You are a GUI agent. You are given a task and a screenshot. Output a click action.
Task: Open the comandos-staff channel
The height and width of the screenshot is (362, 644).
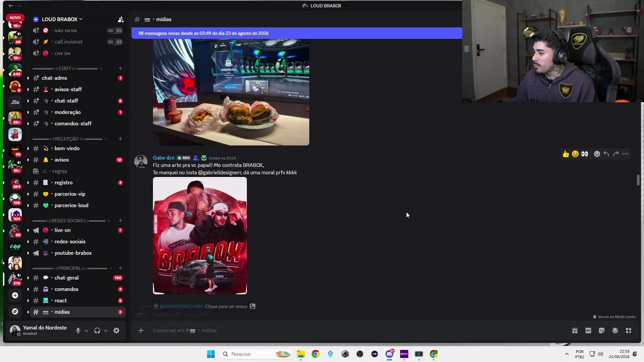77,124
